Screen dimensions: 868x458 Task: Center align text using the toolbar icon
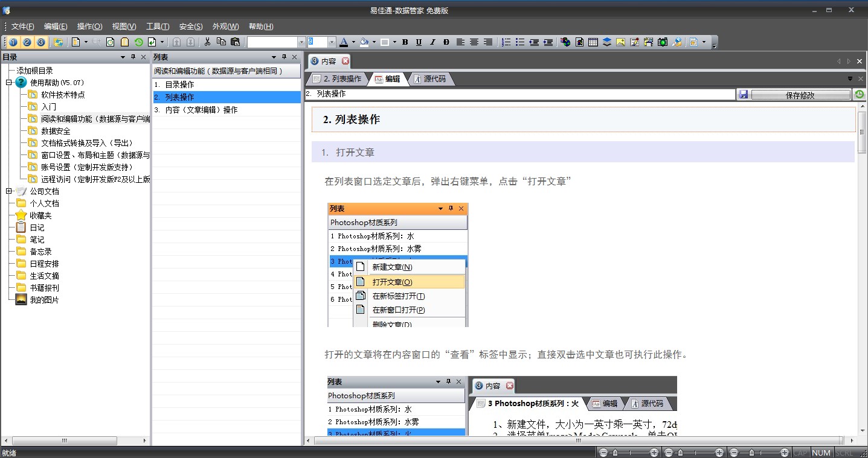coord(474,42)
